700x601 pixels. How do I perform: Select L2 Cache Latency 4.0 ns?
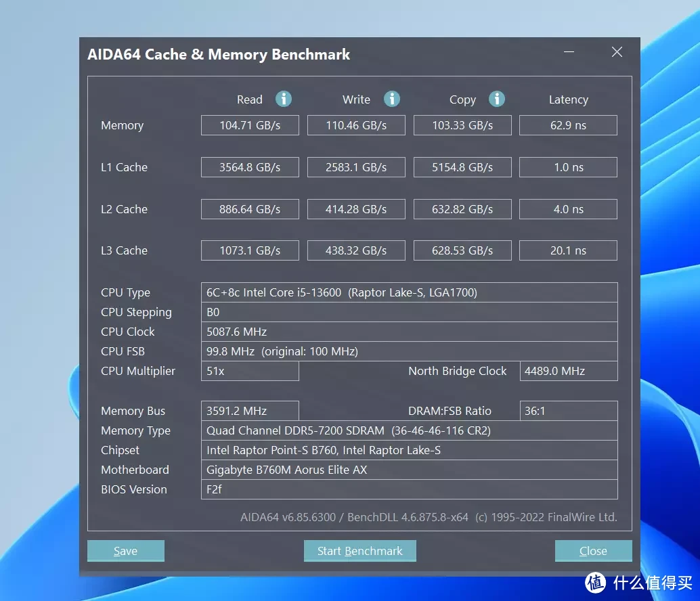click(568, 209)
